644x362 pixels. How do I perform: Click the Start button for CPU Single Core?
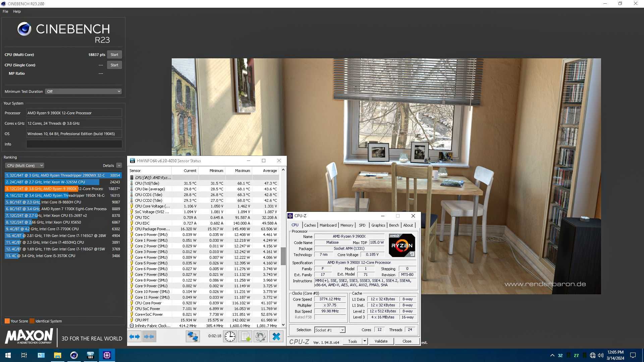(115, 65)
